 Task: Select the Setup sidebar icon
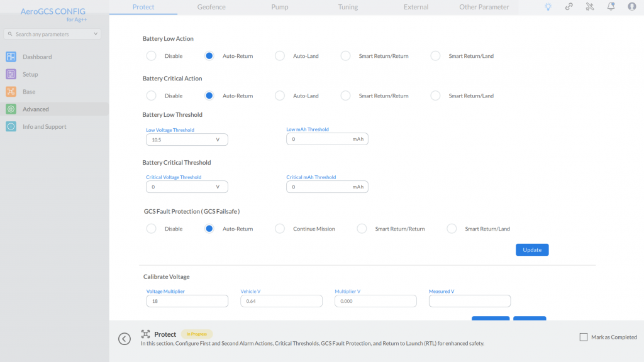(x=11, y=74)
